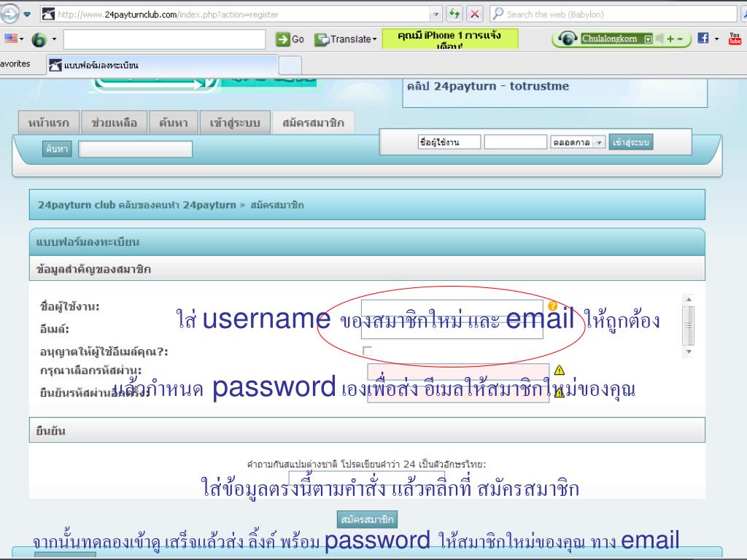Screen dimensions: 747x560
Task: Click the Babylon toolbar search field
Action: 164,39
